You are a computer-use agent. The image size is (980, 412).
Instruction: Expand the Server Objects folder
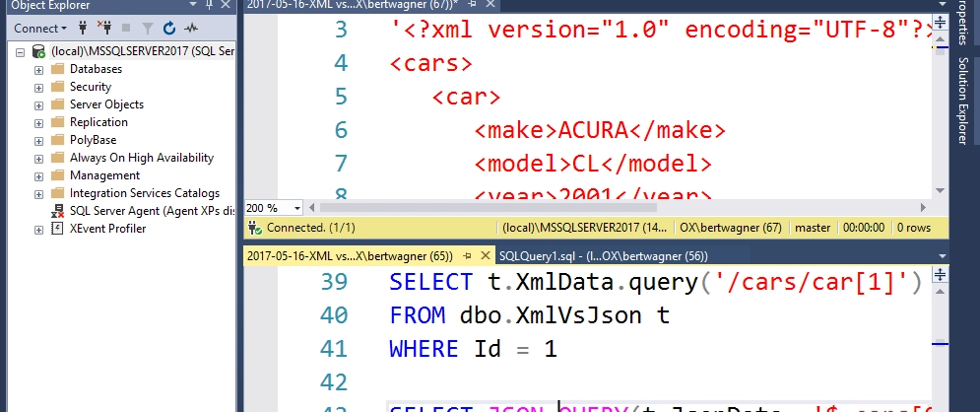pos(38,105)
